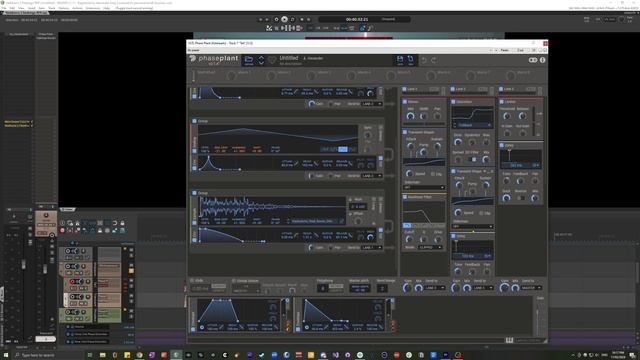Show the on-screen keyboard icon in Phase Plant
Screen dimensions: 640x360
509,340
